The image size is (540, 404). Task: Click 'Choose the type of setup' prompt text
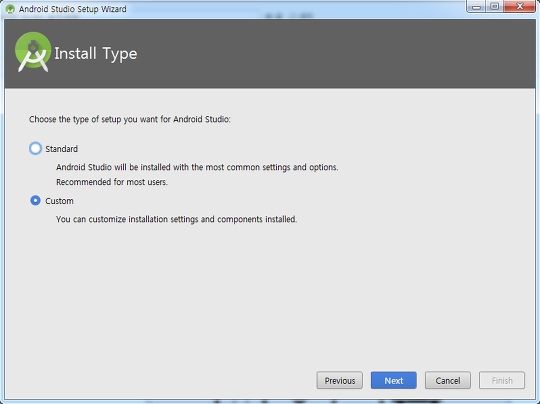coord(130,120)
